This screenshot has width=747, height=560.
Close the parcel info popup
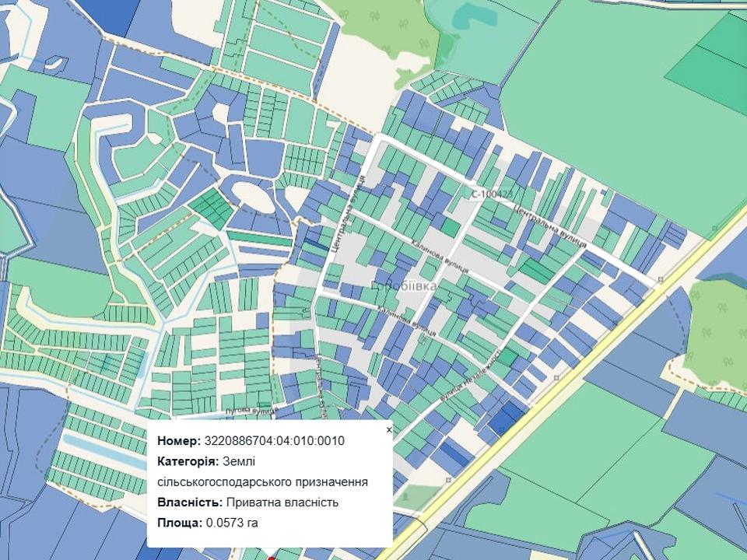pyautogui.click(x=389, y=429)
